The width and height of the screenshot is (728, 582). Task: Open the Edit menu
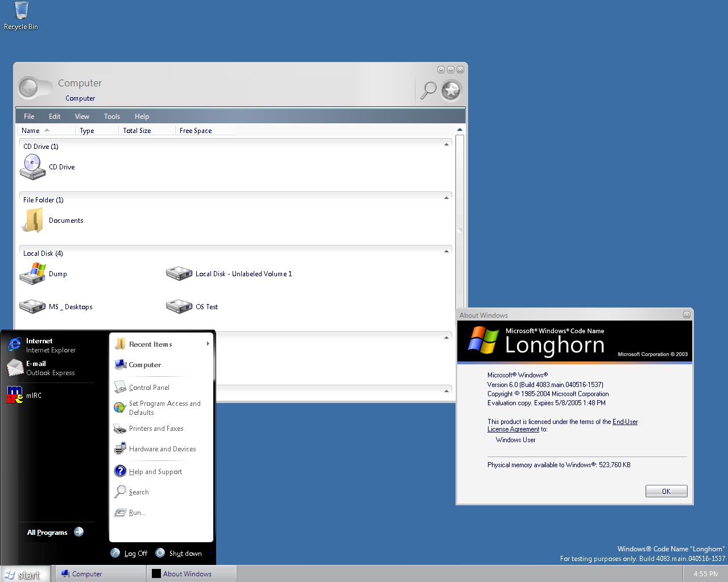[55, 117]
